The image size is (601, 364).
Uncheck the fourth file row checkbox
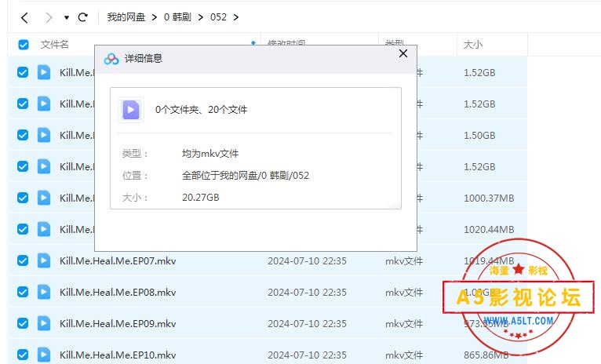(23, 166)
